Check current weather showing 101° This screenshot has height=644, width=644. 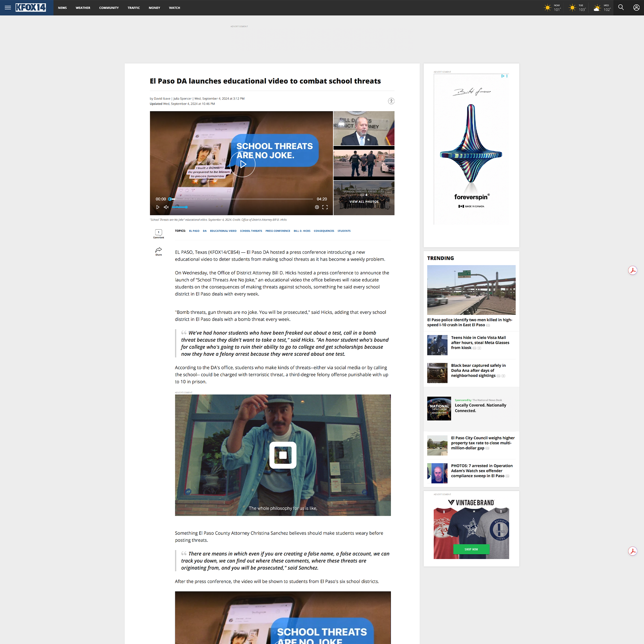(x=552, y=8)
